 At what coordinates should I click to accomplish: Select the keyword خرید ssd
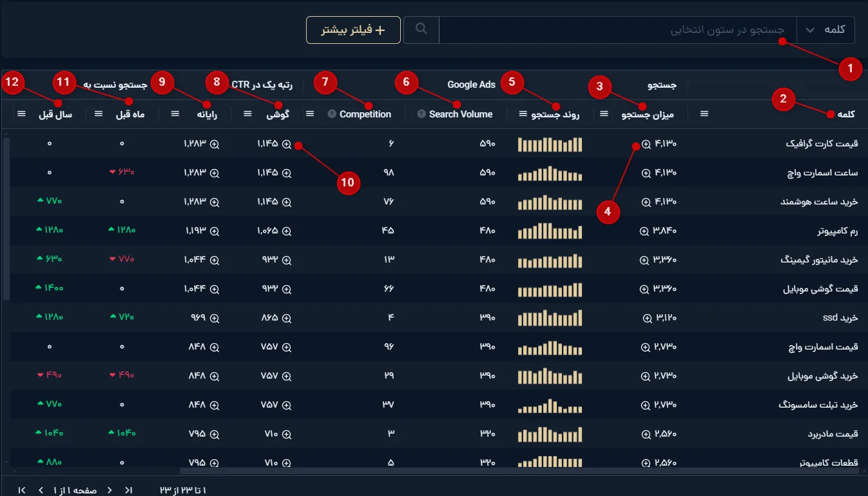840,318
